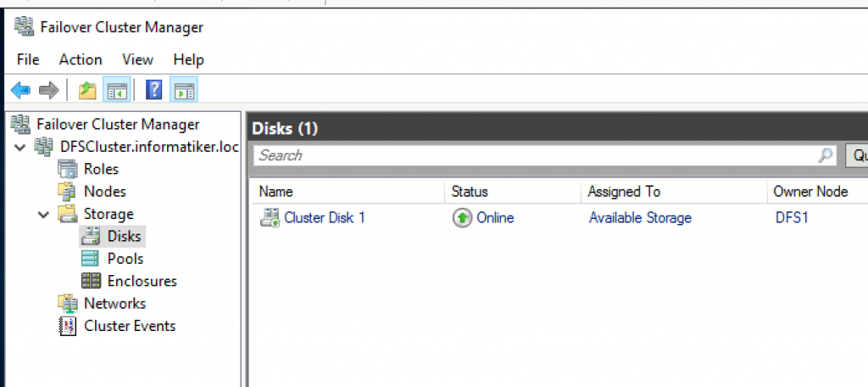Select Roles in the tree

click(x=102, y=169)
